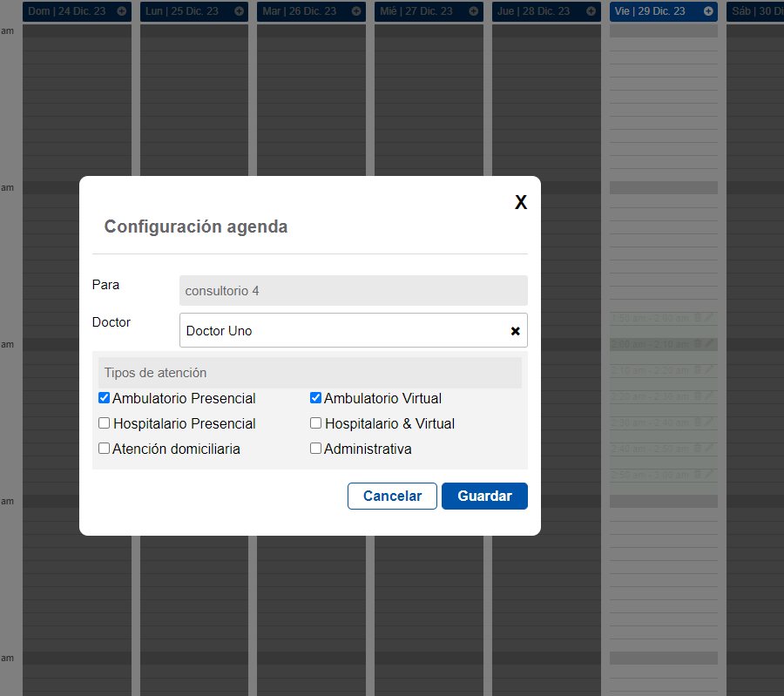Screen dimensions: 784x696
Task: Click the plus icon on Lun 25 Dic header
Action: [238, 11]
